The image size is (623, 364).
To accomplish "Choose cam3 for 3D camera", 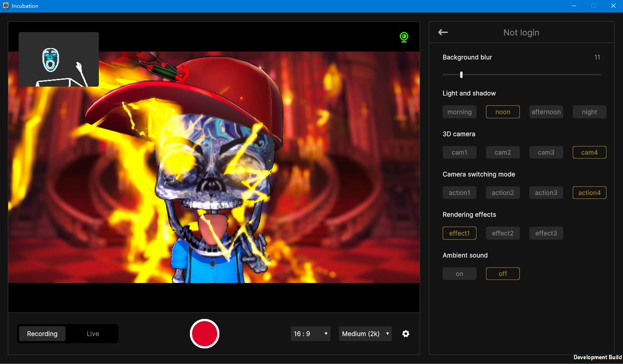I will (546, 152).
